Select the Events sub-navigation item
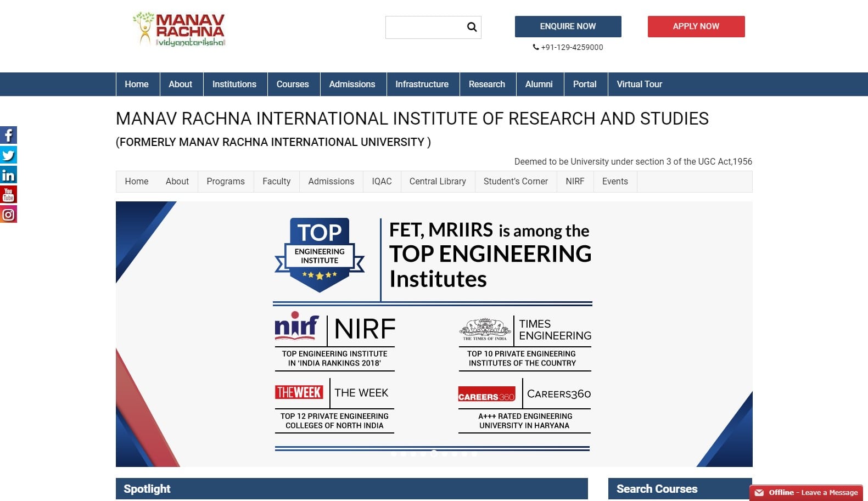Screen dimensions: 868x501 tap(615, 181)
